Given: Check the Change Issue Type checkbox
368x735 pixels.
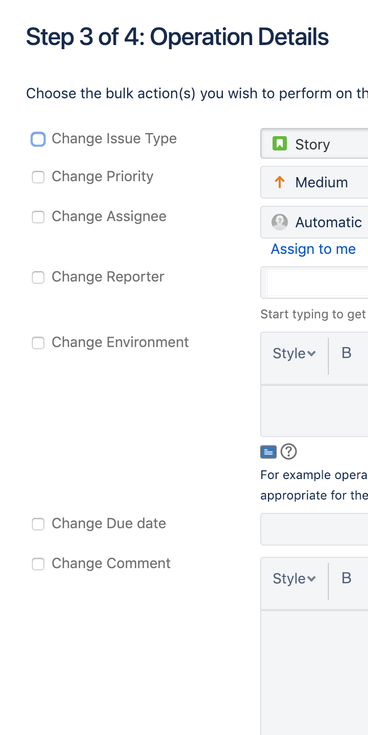Looking at the screenshot, I should 38,139.
